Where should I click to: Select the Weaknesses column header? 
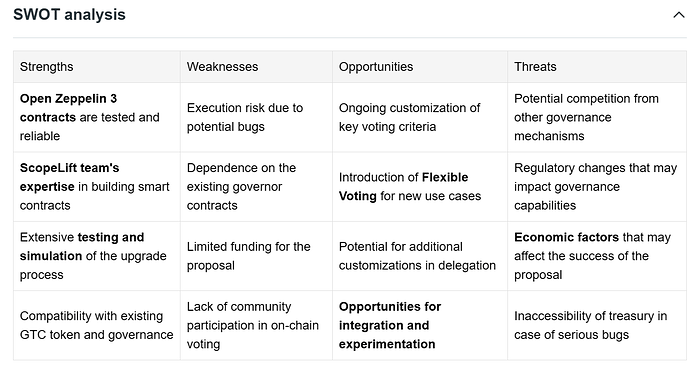point(256,66)
